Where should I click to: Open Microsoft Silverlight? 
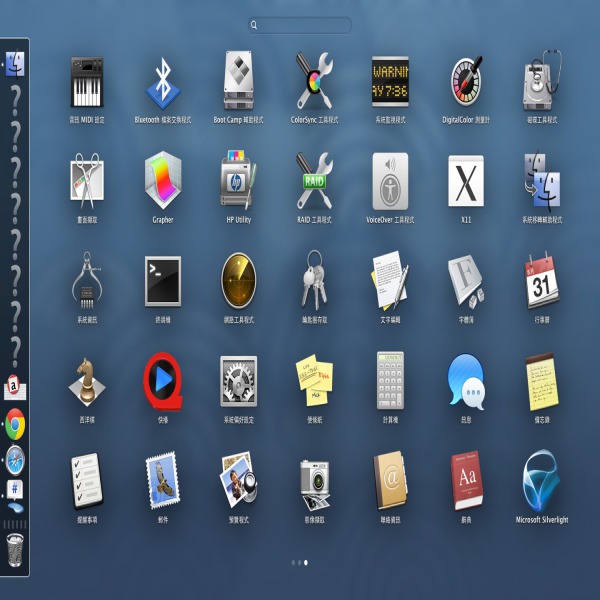(x=542, y=481)
